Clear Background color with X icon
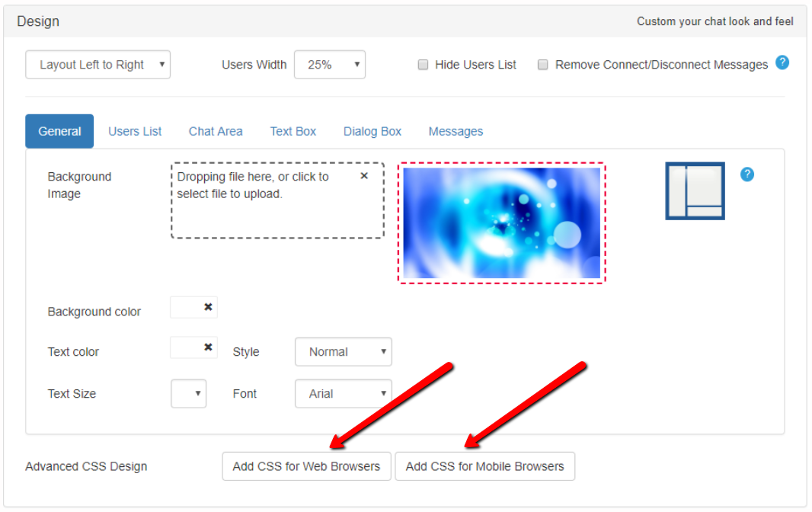This screenshot has width=812, height=512. pos(208,307)
